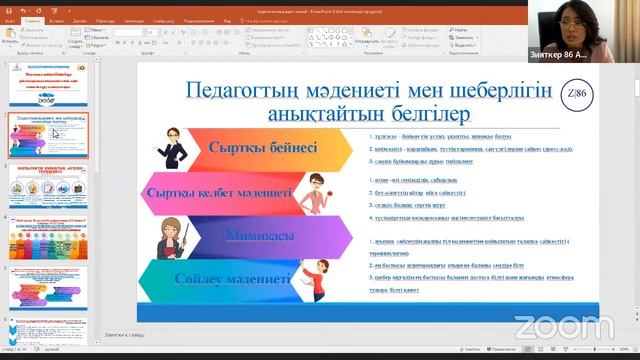Image resolution: width=640 pixels, height=360 pixels.
Task: Switch to the Слайд-шоу ribbon tab
Action: tap(164, 21)
